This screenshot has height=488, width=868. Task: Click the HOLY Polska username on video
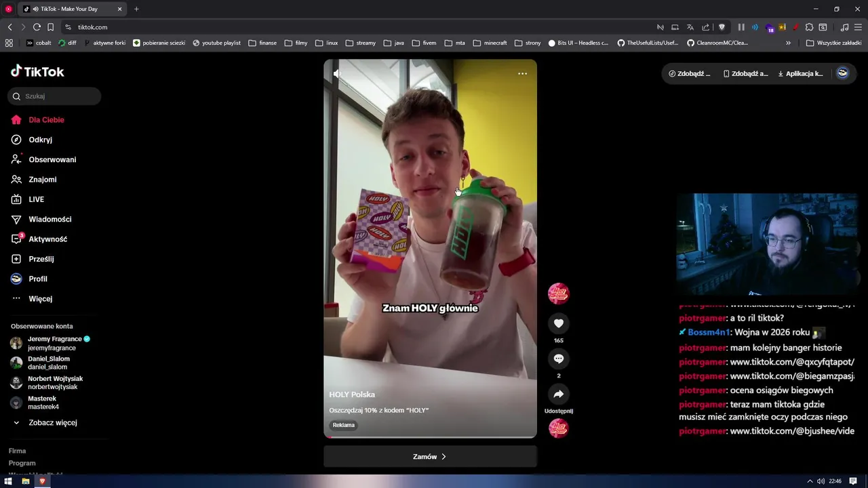click(352, 394)
